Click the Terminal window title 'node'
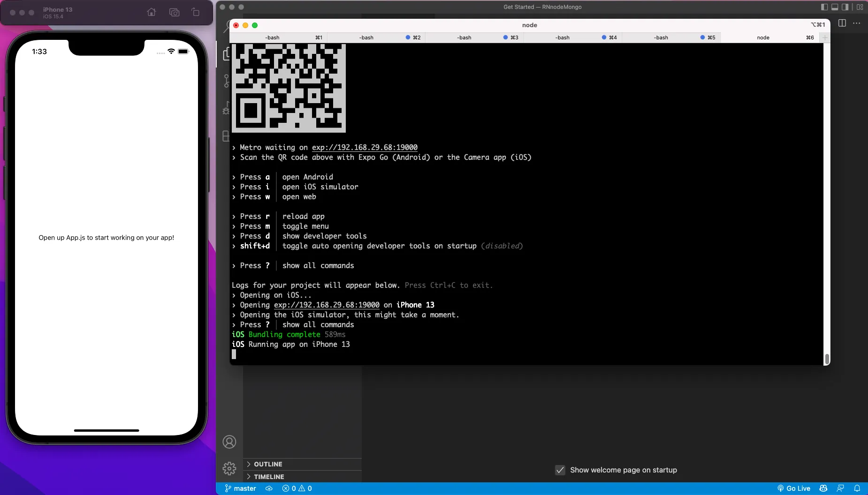Image resolution: width=868 pixels, height=495 pixels. 530,25
